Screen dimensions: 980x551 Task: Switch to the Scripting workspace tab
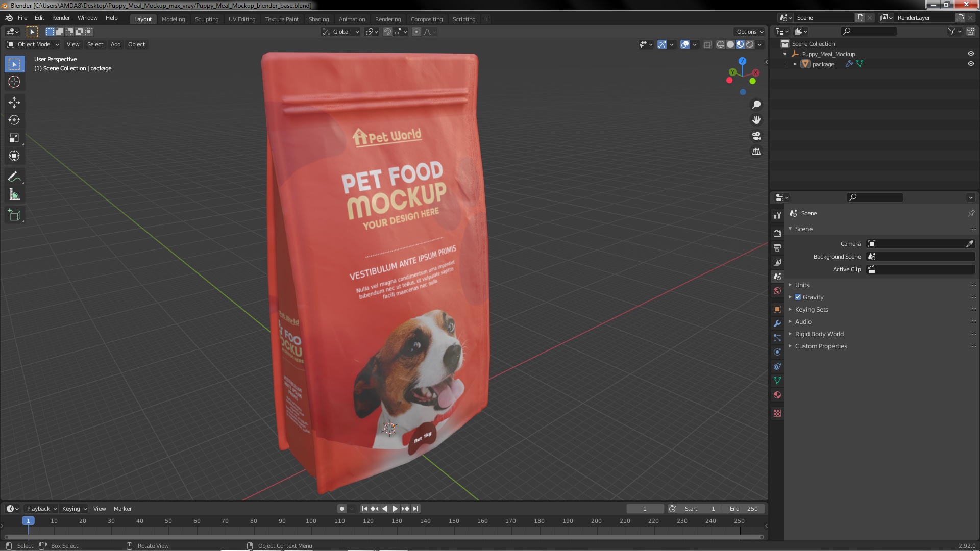pyautogui.click(x=463, y=19)
